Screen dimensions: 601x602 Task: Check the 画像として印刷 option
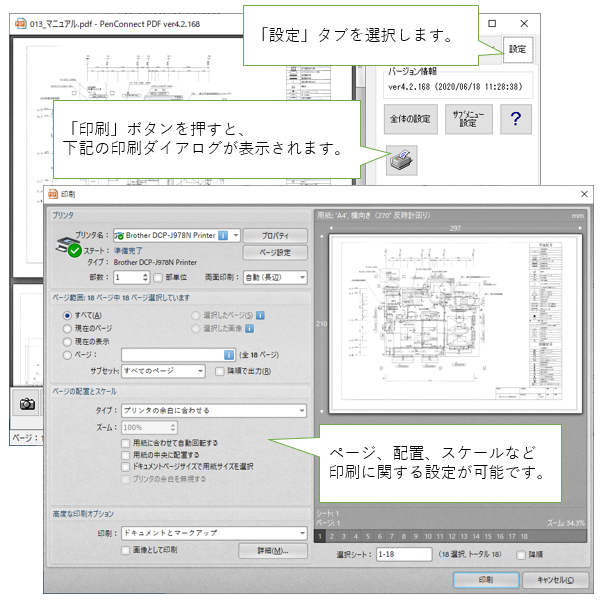tap(124, 550)
